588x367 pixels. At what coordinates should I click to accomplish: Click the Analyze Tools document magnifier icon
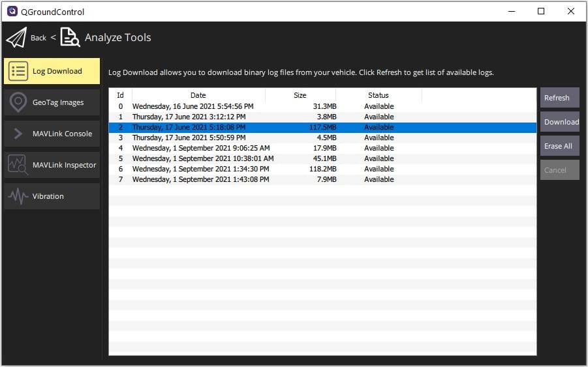70,37
